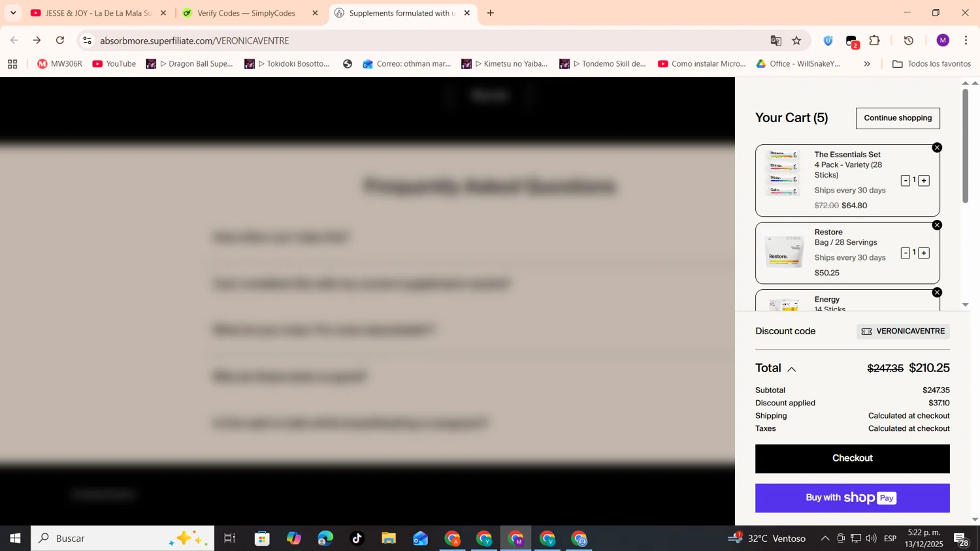Open the Kimetsu no Yaiba... bookmark
This screenshot has width=980, height=551.
pos(504,64)
